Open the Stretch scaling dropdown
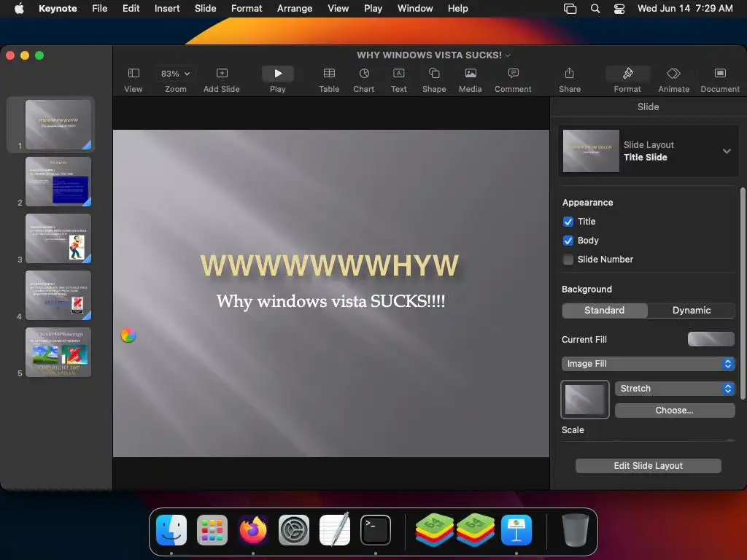 coord(675,389)
